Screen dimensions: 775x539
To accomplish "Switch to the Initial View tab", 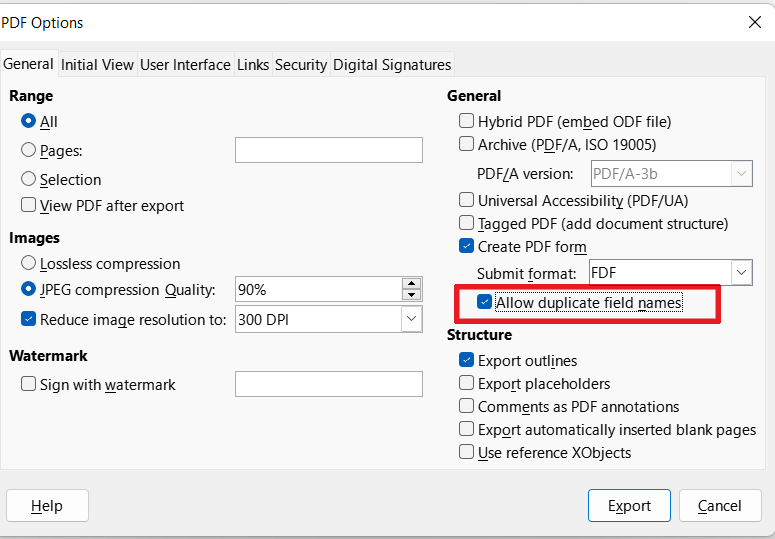I will (97, 64).
